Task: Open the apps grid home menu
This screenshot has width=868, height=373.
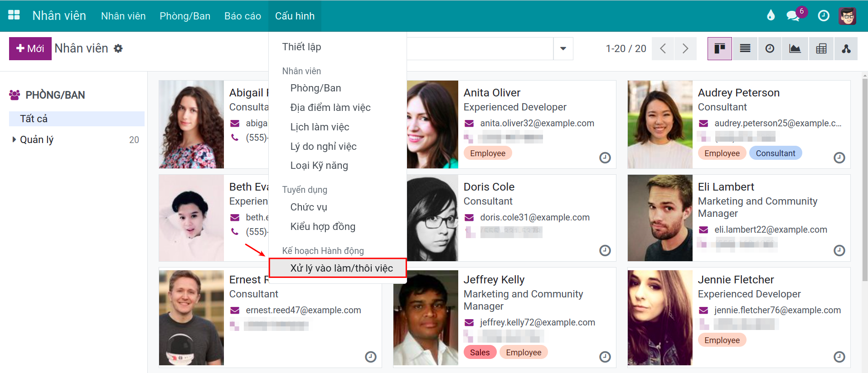Action: [14, 15]
